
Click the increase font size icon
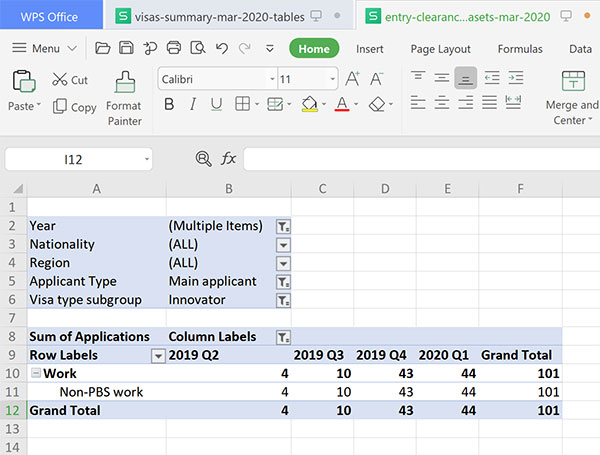pyautogui.click(x=352, y=79)
